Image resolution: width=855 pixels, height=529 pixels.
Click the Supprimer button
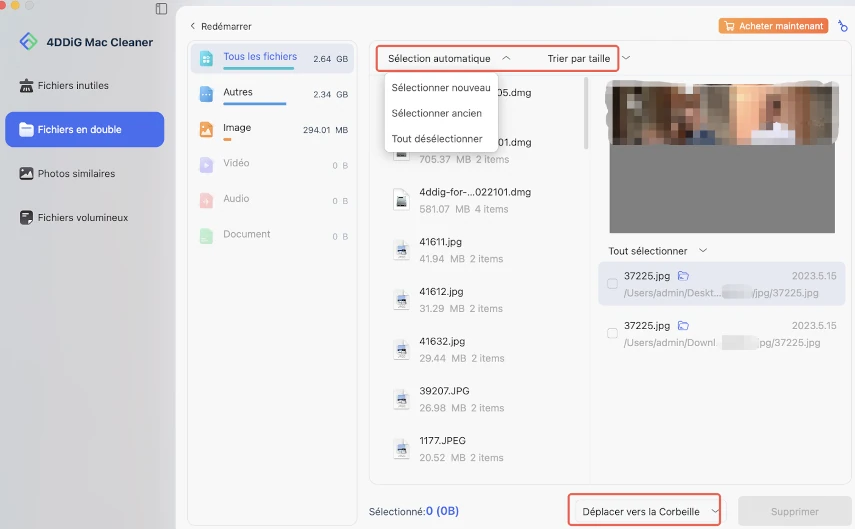pyautogui.click(x=794, y=512)
